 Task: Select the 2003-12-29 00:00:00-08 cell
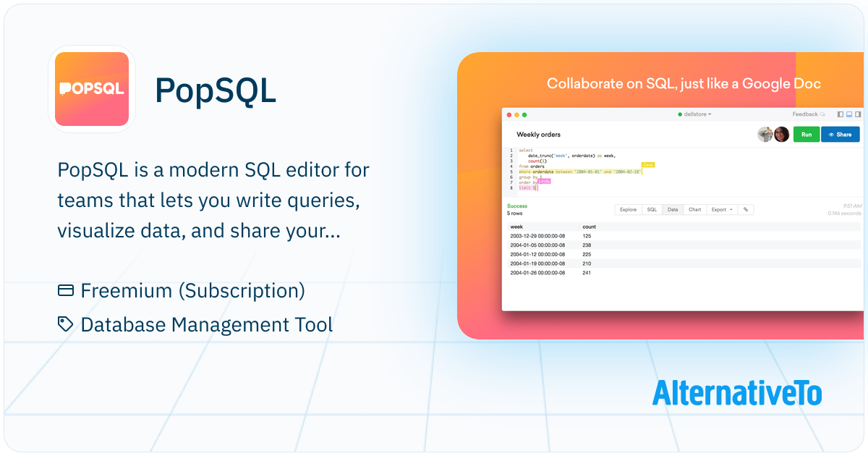537,236
